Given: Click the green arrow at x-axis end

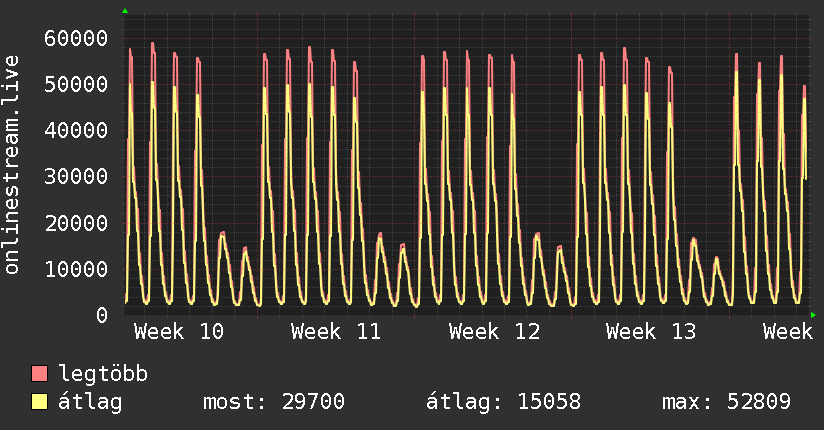Looking at the screenshot, I should (813, 315).
